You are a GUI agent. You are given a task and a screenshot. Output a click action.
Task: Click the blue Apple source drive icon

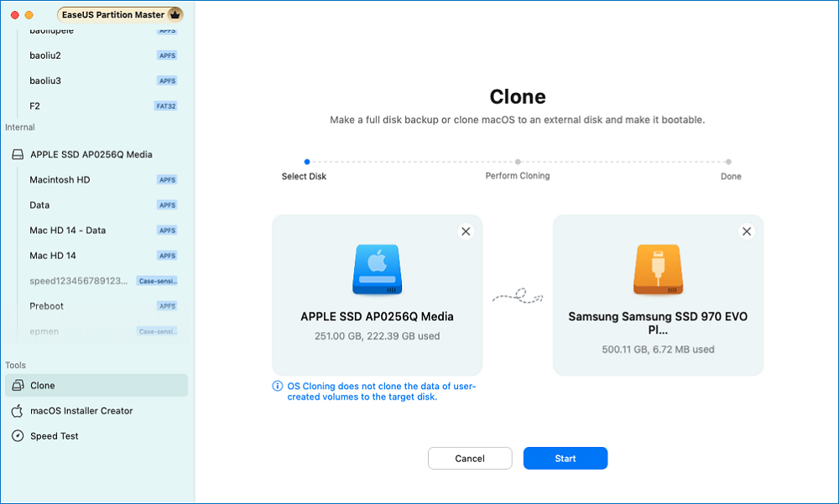pos(378,269)
